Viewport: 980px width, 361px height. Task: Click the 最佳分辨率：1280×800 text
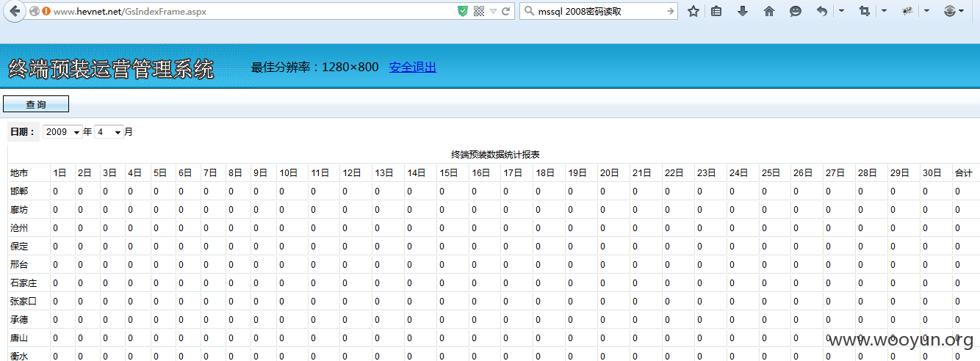(314, 68)
